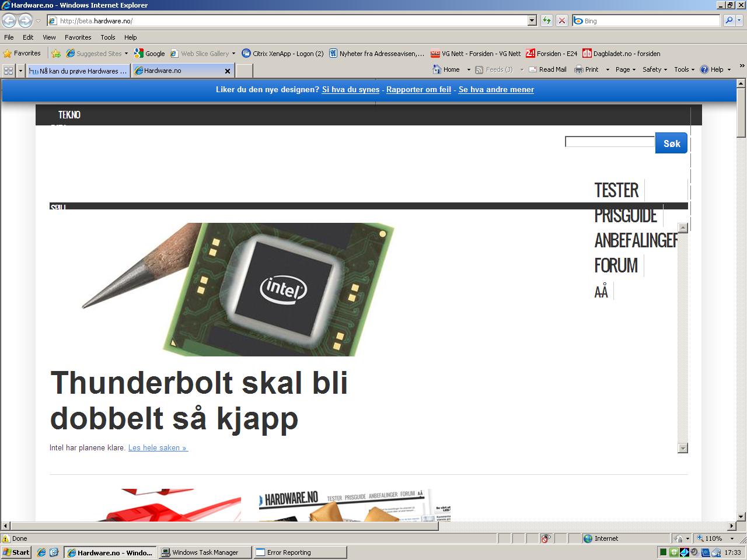Open the Citrix XenApp - Logon favorite
The height and width of the screenshot is (560, 747).
tap(282, 54)
